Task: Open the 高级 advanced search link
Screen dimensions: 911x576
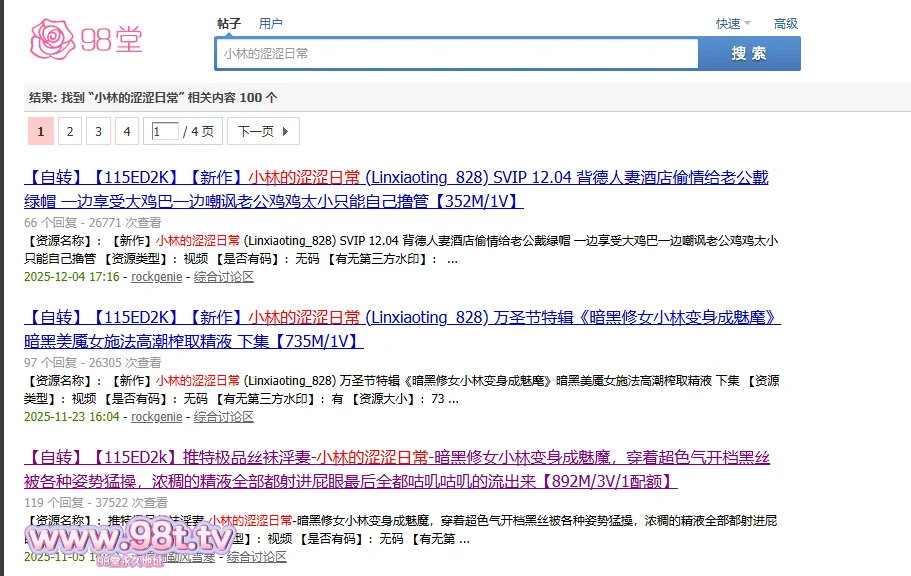Action: point(785,24)
